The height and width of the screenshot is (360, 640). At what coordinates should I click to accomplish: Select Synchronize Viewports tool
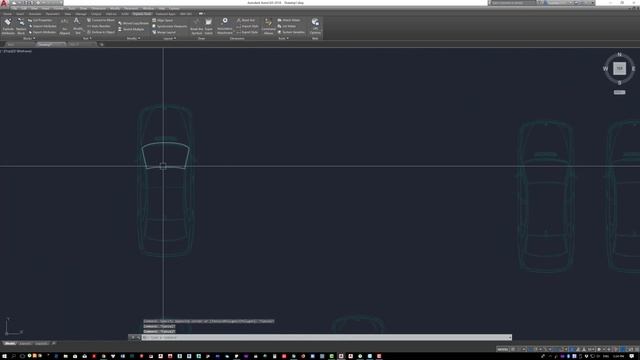click(169, 26)
